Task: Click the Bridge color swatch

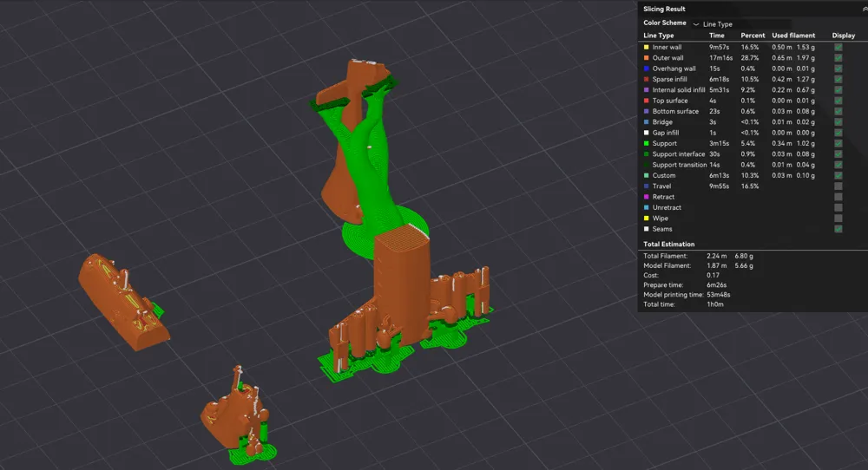Action: pyautogui.click(x=646, y=122)
